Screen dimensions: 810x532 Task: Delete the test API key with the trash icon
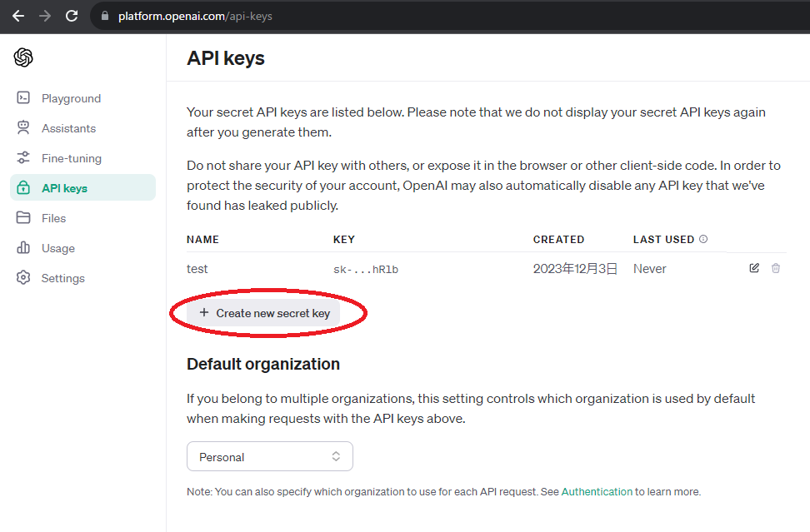776,268
